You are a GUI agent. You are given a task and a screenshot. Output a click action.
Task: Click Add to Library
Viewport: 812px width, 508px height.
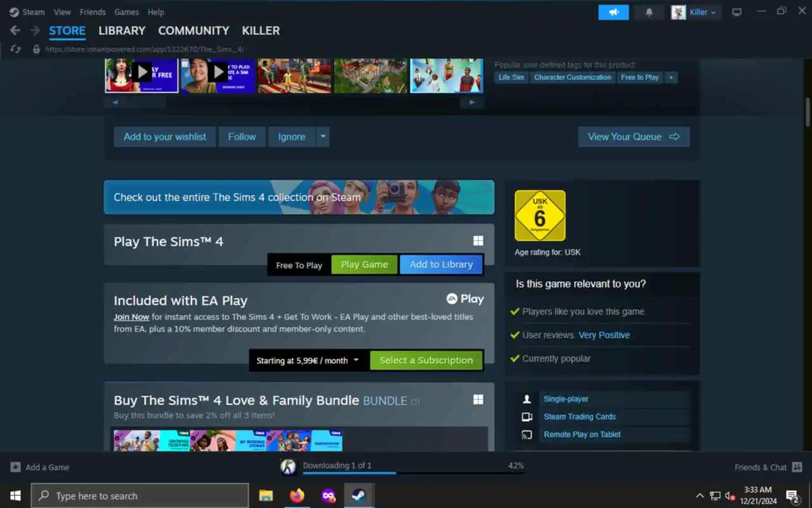tap(441, 265)
